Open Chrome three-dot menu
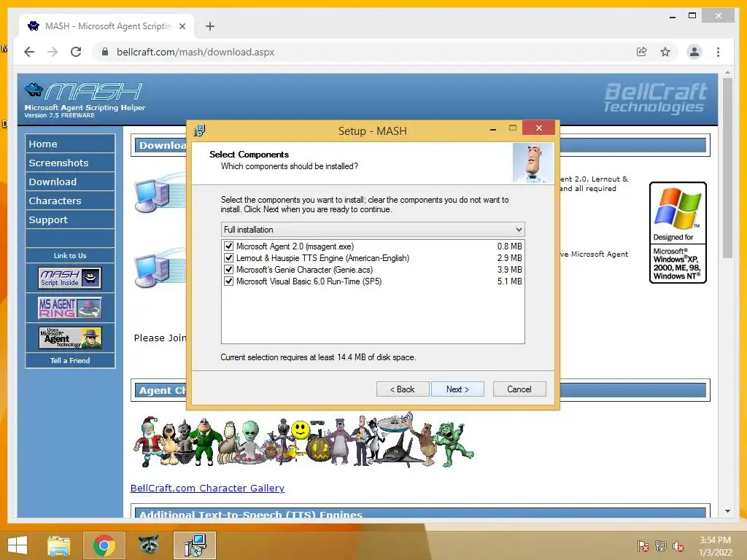747x560 pixels. 718,52
